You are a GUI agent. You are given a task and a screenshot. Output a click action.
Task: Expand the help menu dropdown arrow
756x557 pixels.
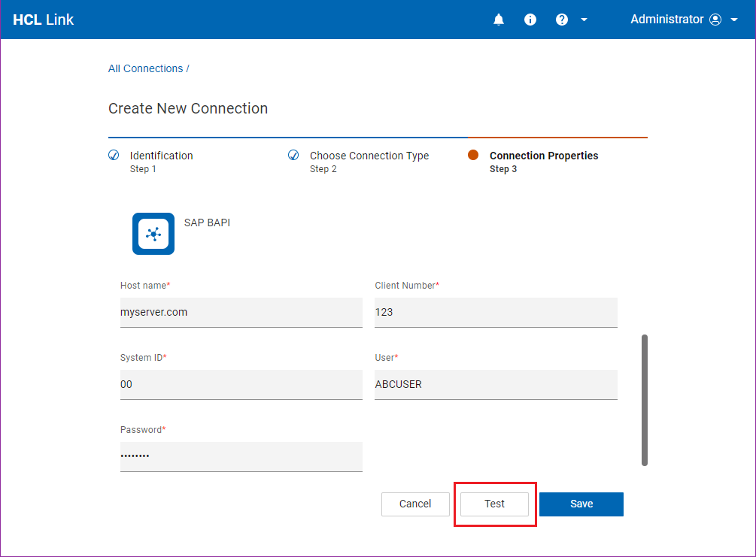584,20
